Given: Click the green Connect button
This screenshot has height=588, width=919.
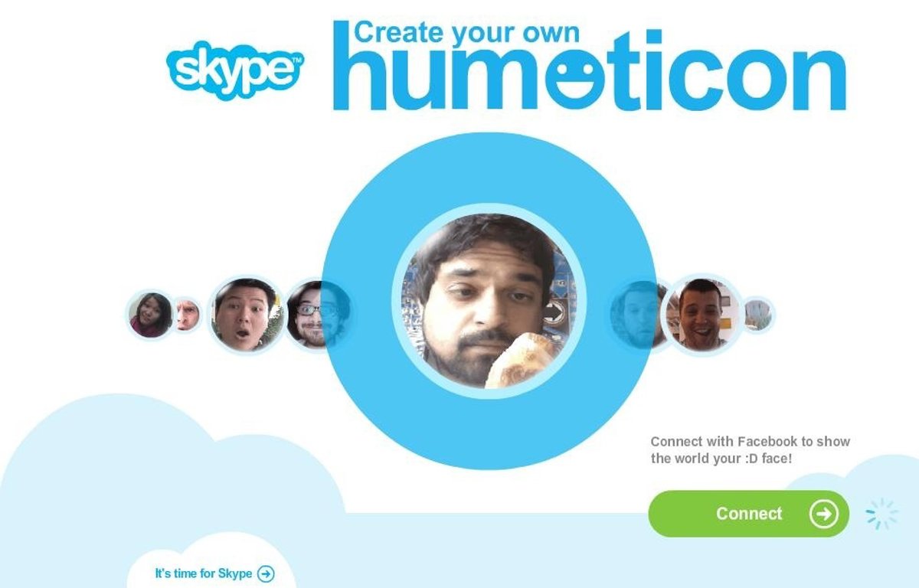Looking at the screenshot, I should [x=748, y=514].
